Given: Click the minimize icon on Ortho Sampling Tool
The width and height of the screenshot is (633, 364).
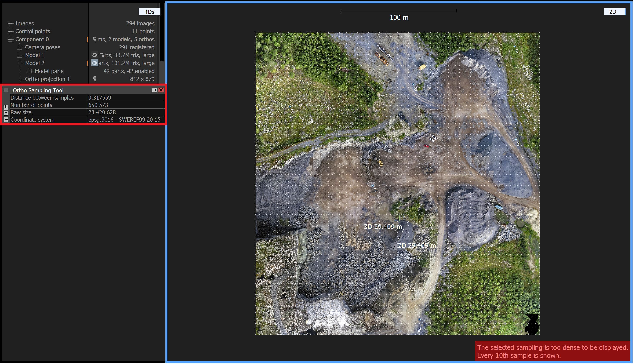Looking at the screenshot, I should pyautogui.click(x=154, y=90).
